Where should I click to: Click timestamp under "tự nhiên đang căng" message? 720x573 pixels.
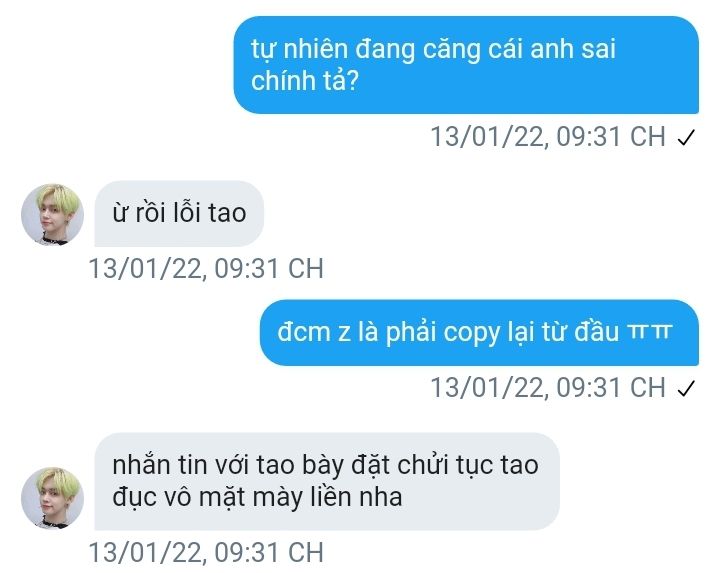(x=548, y=137)
